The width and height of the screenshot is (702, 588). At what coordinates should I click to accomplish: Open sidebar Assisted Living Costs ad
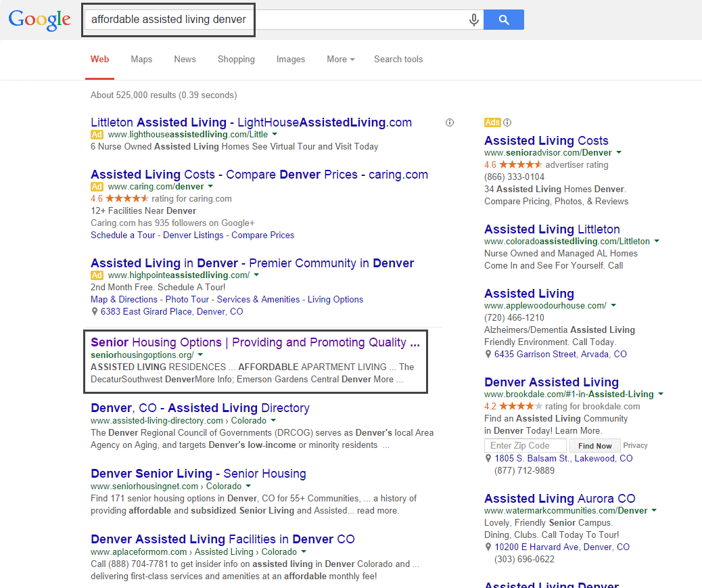(x=546, y=141)
